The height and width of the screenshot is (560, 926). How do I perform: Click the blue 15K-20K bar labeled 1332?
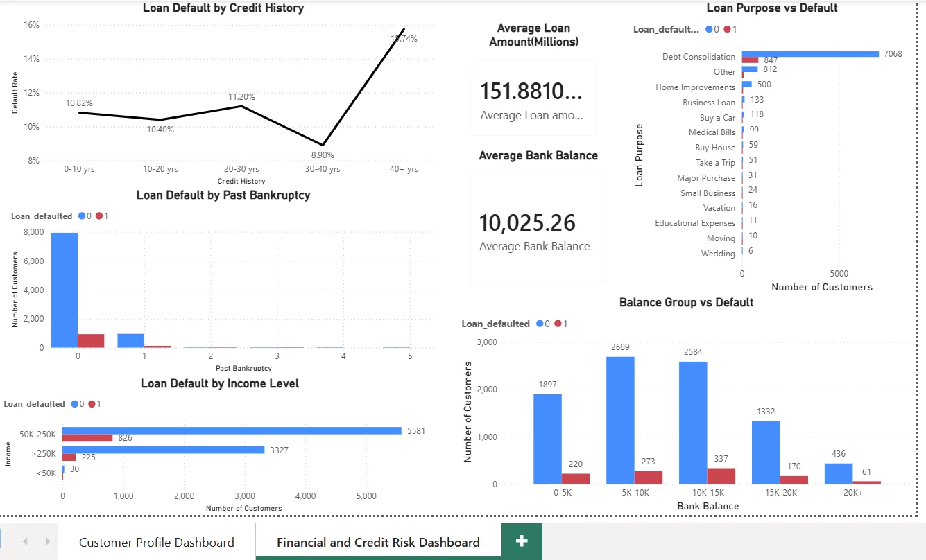tap(766, 452)
